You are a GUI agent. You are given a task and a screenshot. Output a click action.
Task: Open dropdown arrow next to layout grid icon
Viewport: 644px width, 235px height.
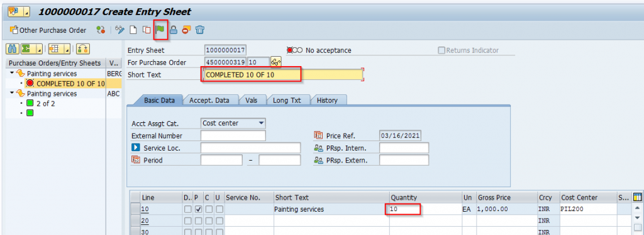tap(67, 49)
